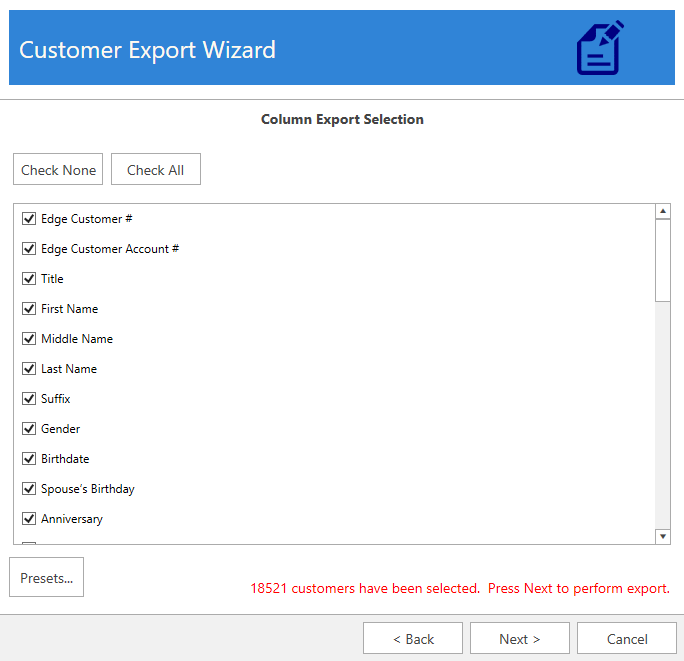Click the scroll down arrow of column list
Screen dimensions: 684x661
662,537
